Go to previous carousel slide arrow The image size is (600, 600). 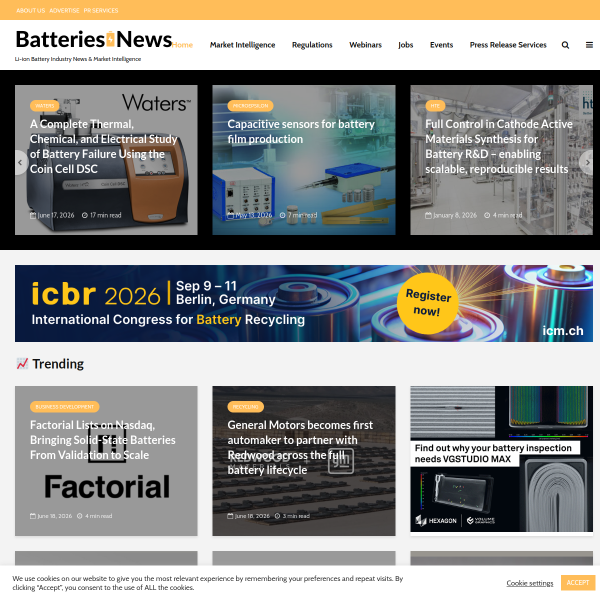click(20, 163)
